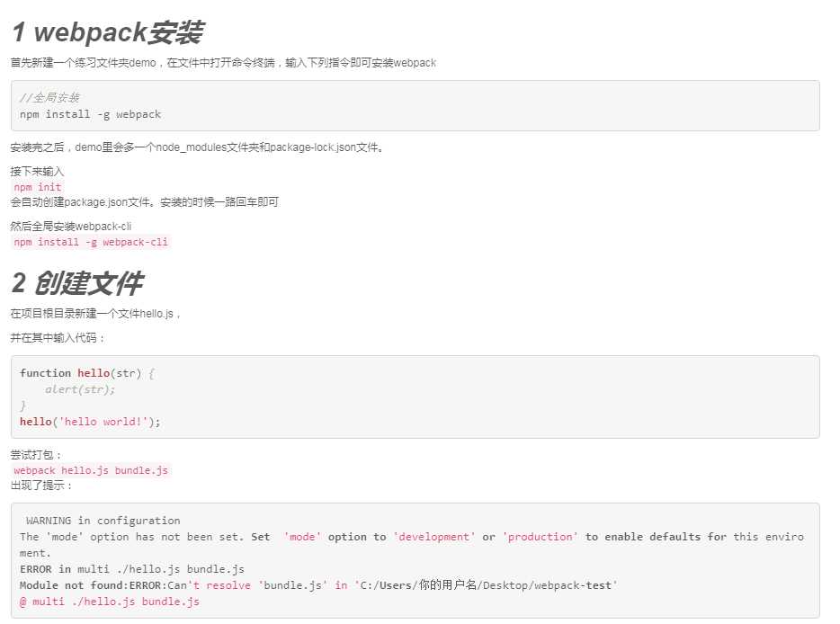Click the heading "2 创建文件"
Viewport: 840px width, 624px height.
coord(77,283)
